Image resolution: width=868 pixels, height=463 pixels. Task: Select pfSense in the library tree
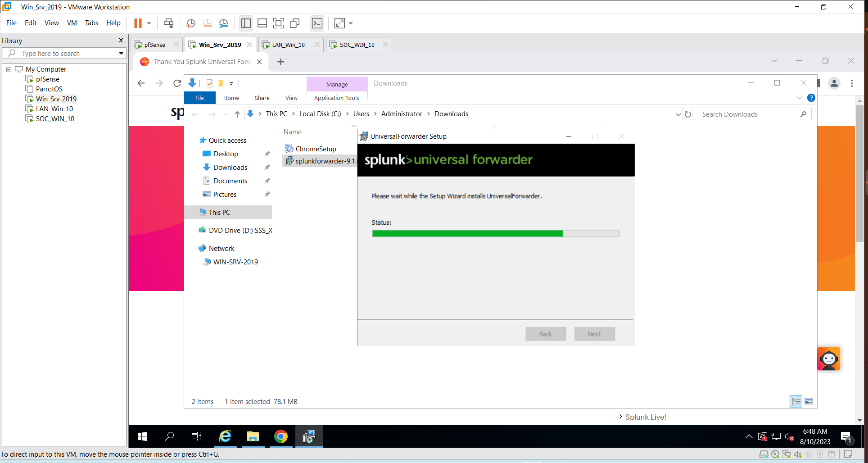point(47,79)
